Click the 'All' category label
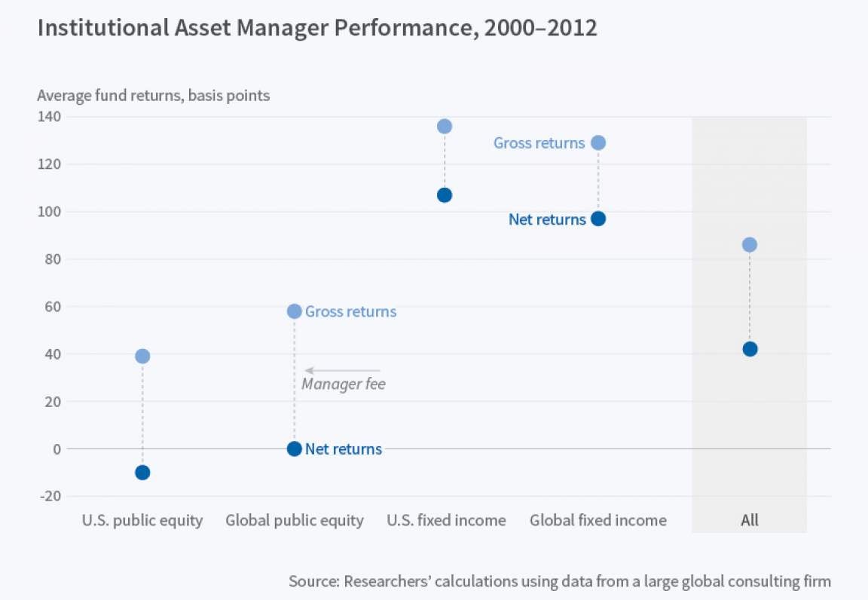The width and height of the screenshot is (868, 600). (750, 520)
